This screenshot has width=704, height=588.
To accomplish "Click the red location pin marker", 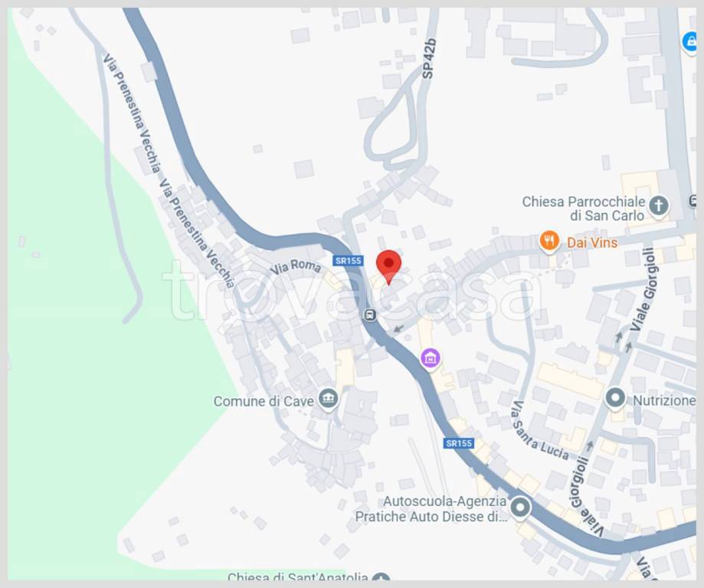I will point(388,266).
